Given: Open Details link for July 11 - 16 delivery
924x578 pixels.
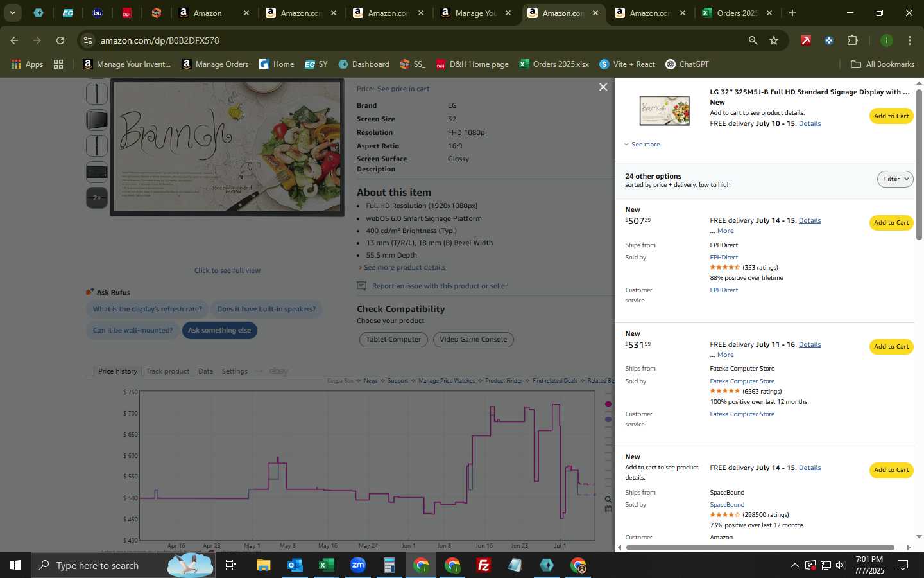Looking at the screenshot, I should pyautogui.click(x=810, y=345).
